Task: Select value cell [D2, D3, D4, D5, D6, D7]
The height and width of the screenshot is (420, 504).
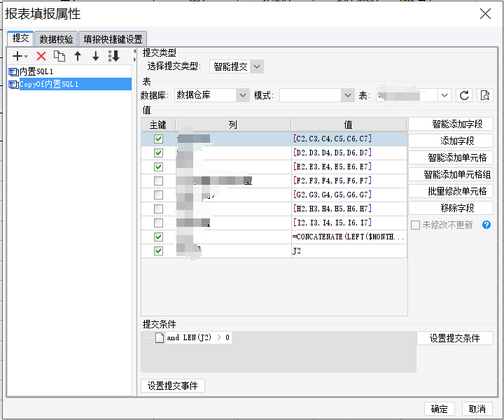Action: pyautogui.click(x=349, y=153)
